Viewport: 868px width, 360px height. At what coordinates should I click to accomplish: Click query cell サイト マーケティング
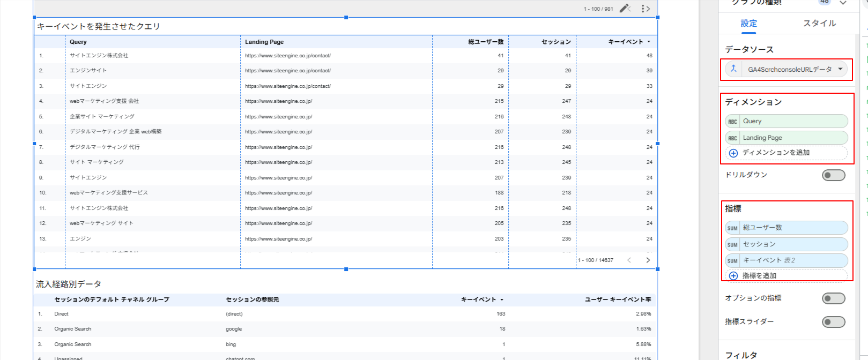tap(97, 162)
